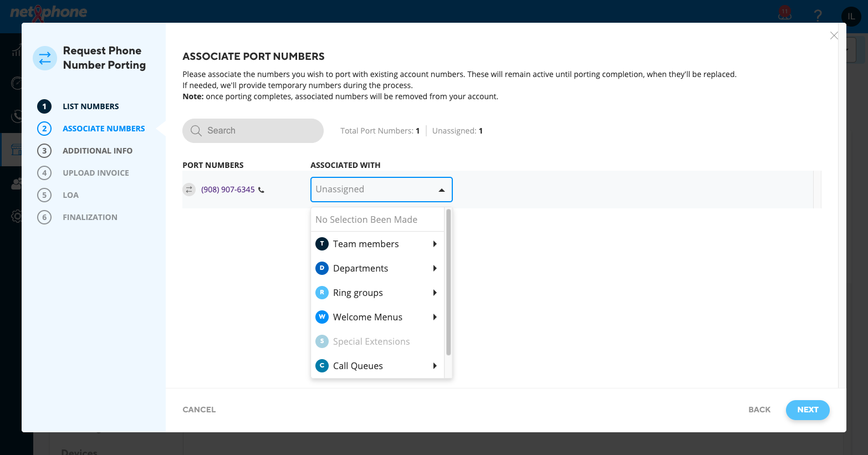
Task: Click the Team members T badge
Action: tap(322, 244)
